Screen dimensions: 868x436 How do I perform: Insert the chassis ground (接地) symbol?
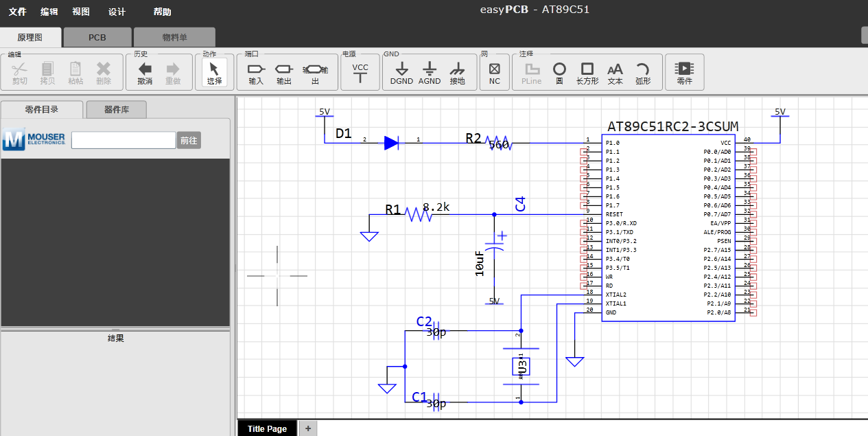click(x=457, y=69)
